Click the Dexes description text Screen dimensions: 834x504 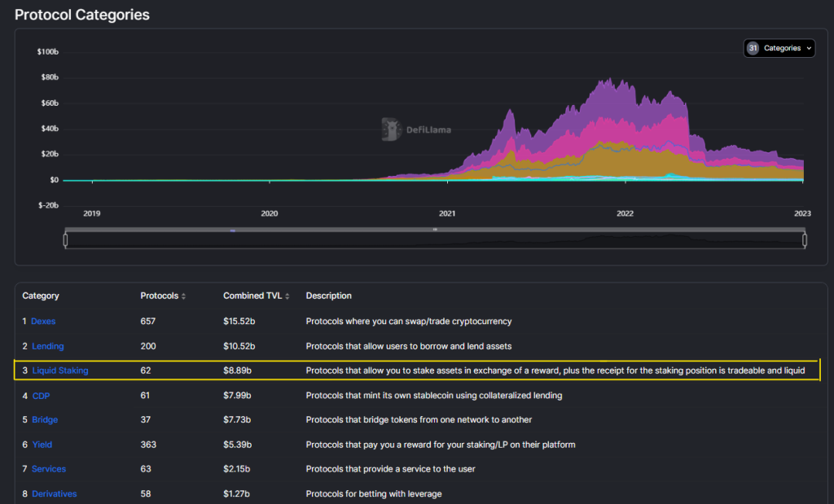click(409, 321)
